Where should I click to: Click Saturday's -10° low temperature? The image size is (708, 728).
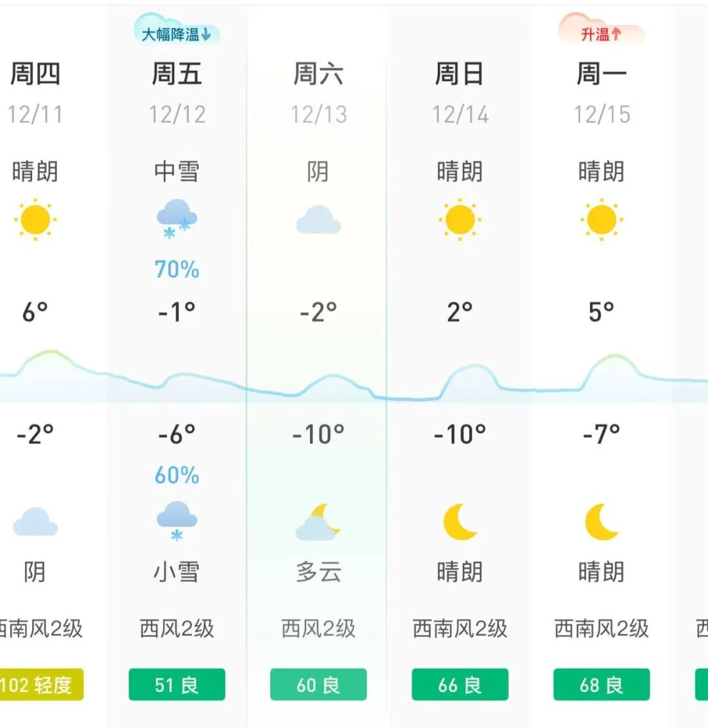pyautogui.click(x=318, y=433)
